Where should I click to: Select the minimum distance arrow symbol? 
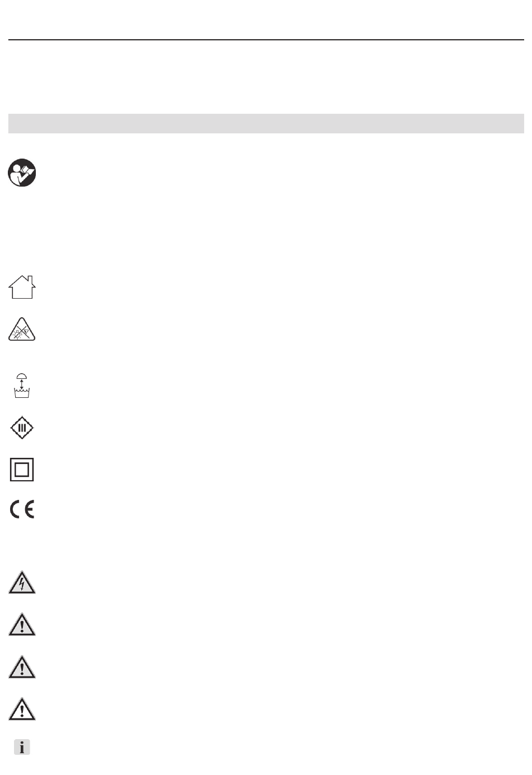click(x=21, y=386)
